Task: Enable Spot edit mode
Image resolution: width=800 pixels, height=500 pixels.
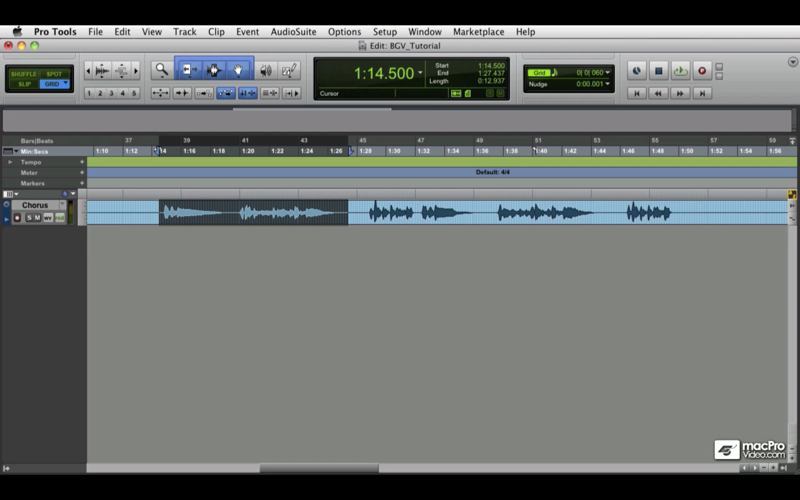Action: click(54, 74)
